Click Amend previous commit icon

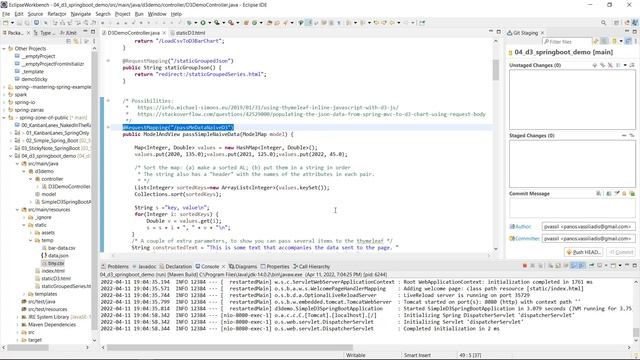coord(609,193)
